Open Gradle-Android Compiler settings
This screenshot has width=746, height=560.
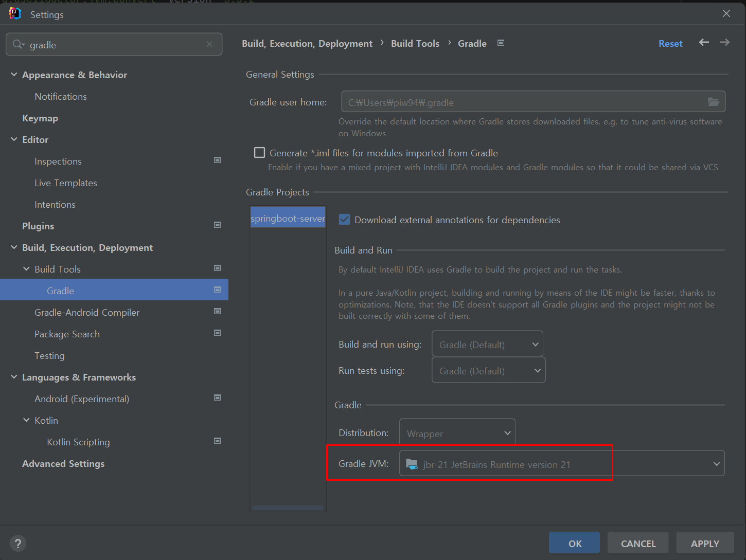[87, 313]
